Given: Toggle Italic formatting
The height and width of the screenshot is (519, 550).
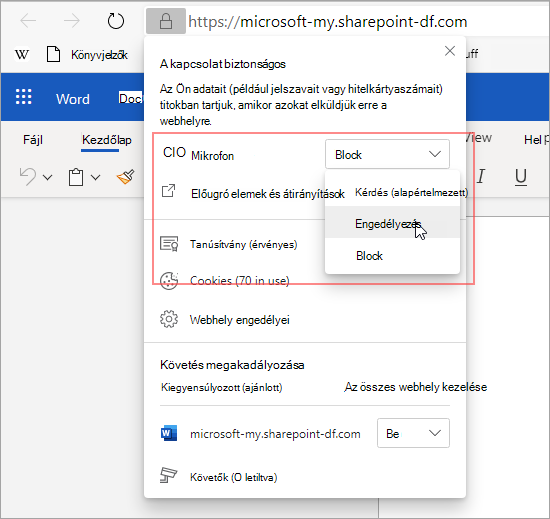Looking at the screenshot, I should [x=481, y=176].
